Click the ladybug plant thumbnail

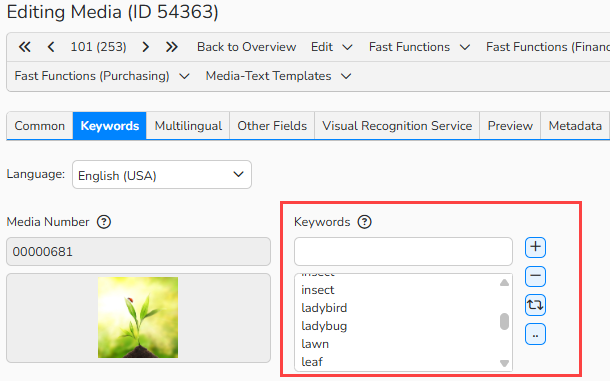pyautogui.click(x=138, y=318)
